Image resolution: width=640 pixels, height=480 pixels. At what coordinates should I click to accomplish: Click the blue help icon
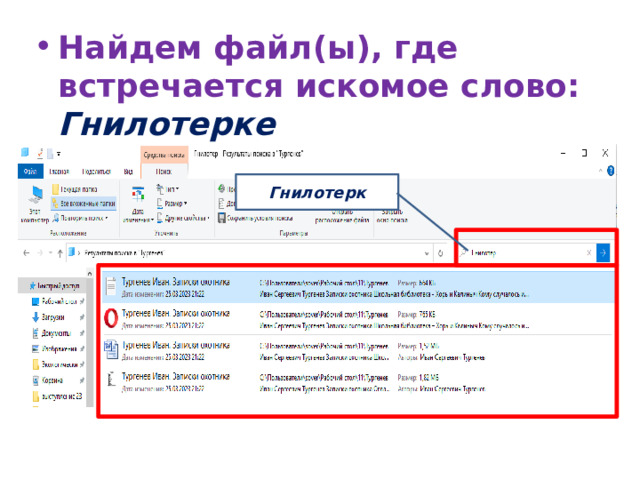click(x=611, y=171)
